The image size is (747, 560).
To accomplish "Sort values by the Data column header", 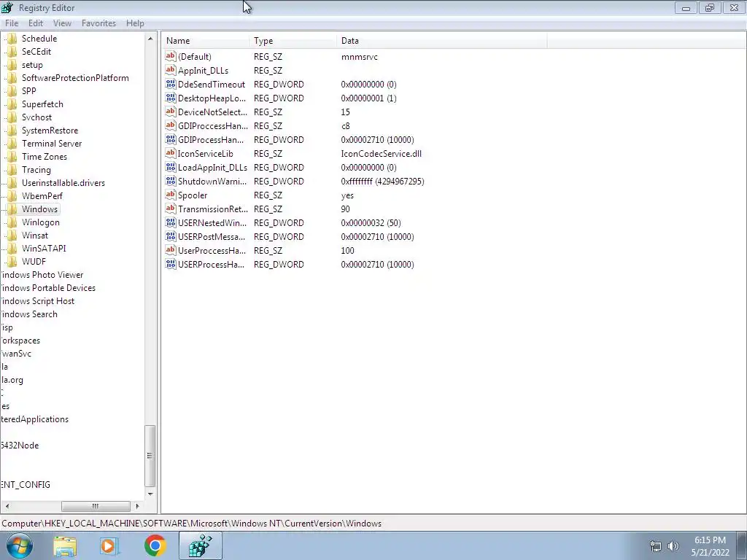I will [x=441, y=41].
